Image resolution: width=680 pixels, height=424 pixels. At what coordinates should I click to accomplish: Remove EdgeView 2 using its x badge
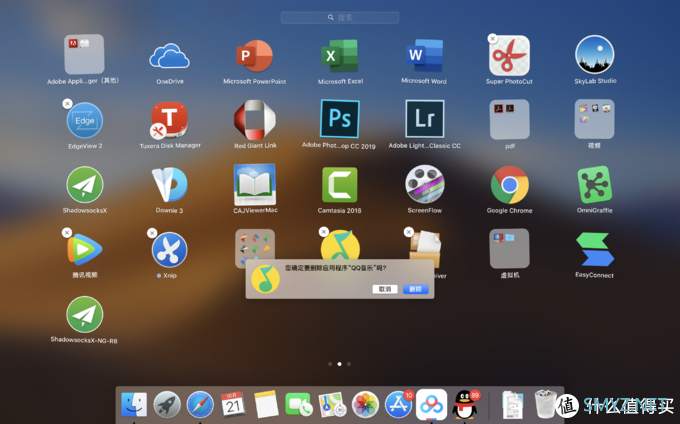point(67,104)
